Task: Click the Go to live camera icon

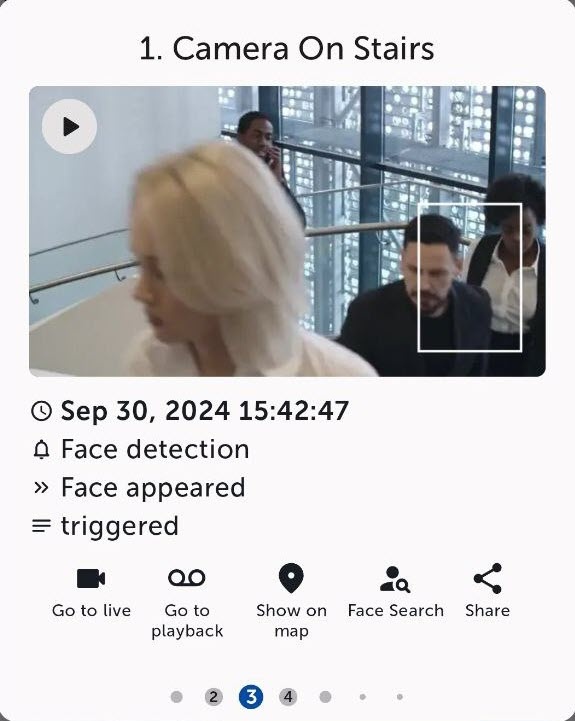Action: coord(91,578)
